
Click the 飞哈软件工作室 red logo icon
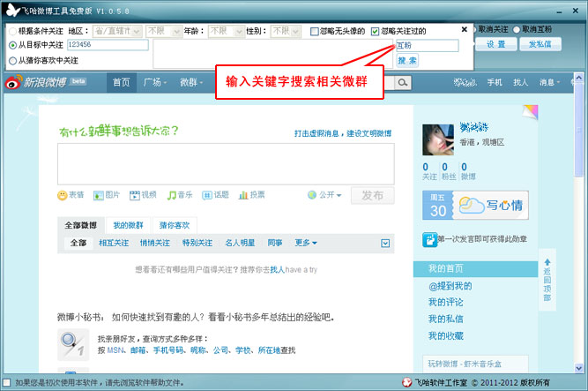click(407, 382)
